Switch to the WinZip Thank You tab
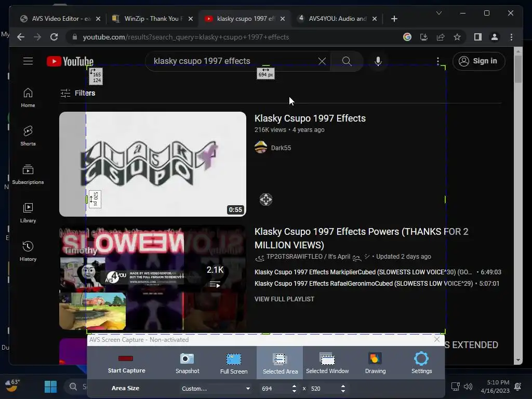This screenshot has width=532, height=399. click(x=153, y=19)
